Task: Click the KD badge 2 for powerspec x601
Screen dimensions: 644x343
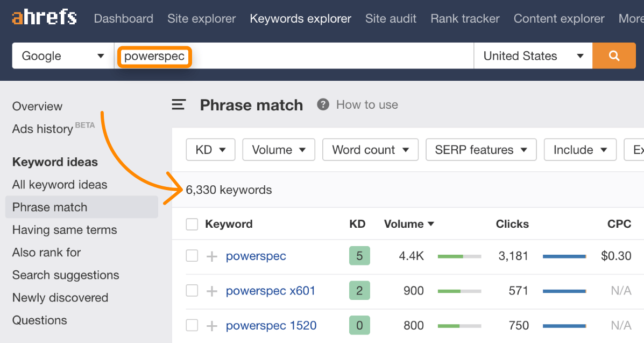Action: [x=359, y=290]
